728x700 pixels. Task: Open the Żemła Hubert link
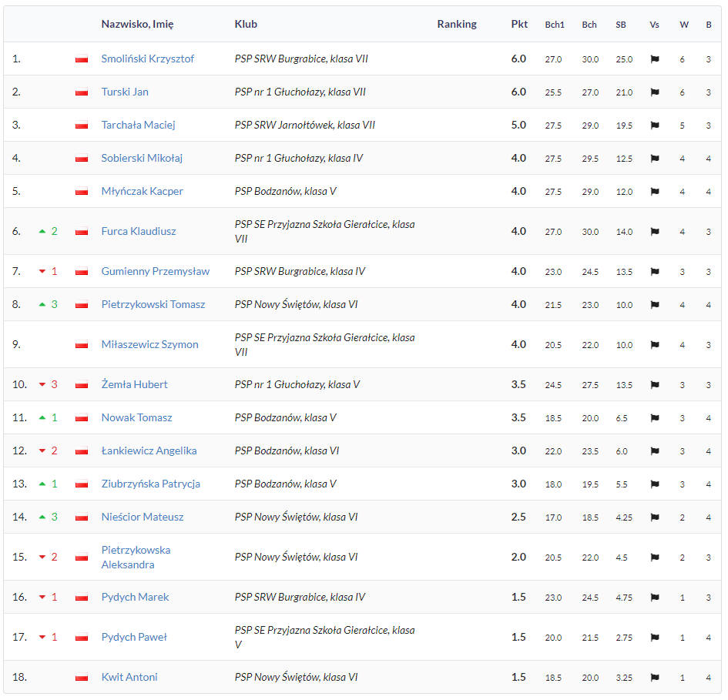134,384
